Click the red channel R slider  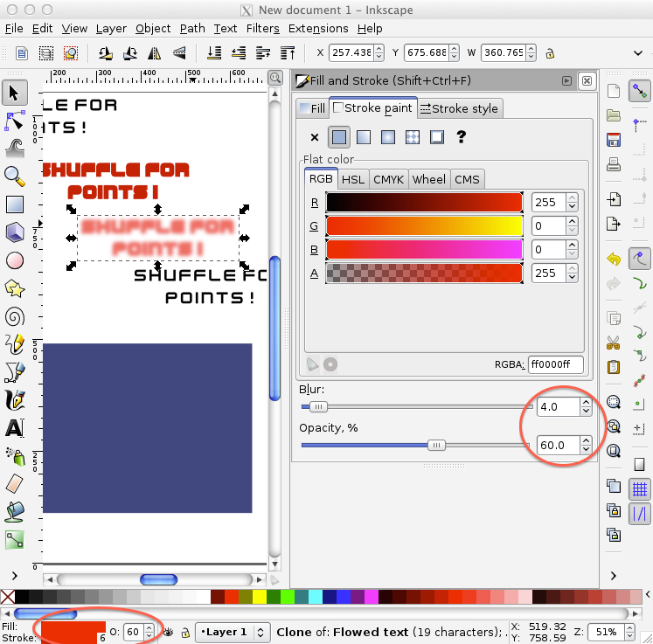pos(424,202)
